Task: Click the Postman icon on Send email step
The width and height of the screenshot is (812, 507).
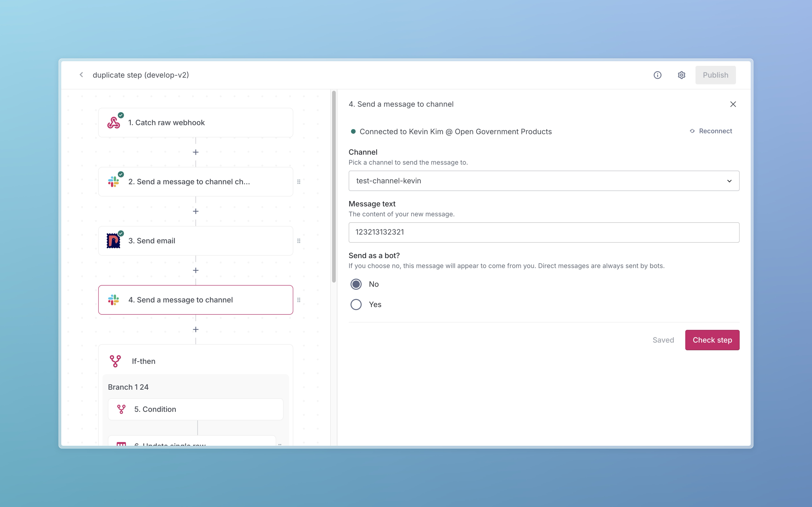Action: coord(113,241)
